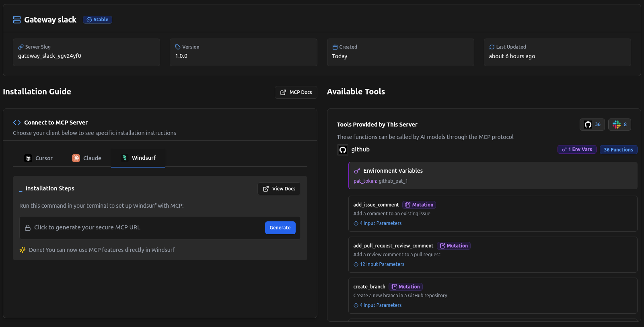Click the GitHub logo beside github heading
This screenshot has height=327, width=644.
(x=343, y=150)
